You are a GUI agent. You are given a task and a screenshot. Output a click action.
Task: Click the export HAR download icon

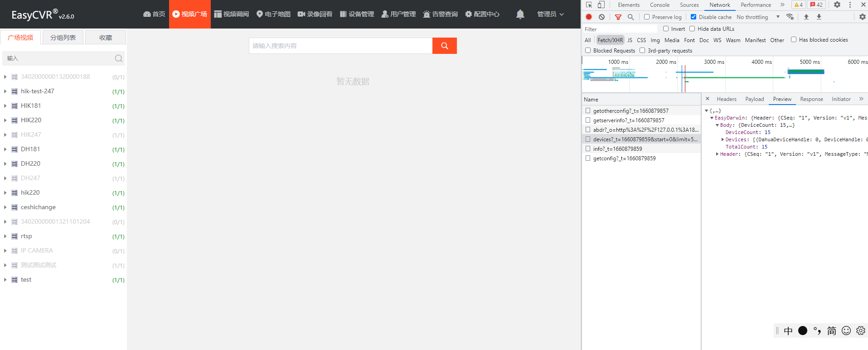click(819, 17)
